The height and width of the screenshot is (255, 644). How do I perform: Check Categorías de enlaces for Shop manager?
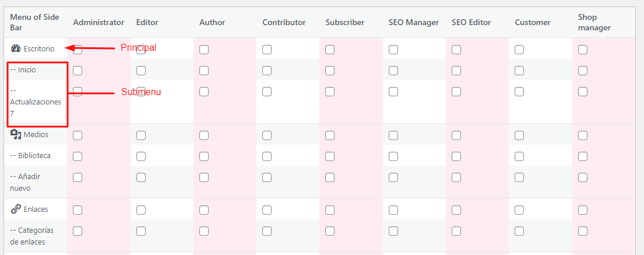[582, 231]
